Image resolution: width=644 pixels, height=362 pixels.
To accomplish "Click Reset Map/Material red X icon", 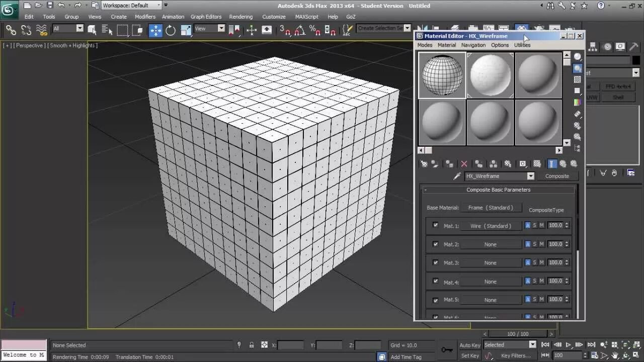I will (x=464, y=164).
